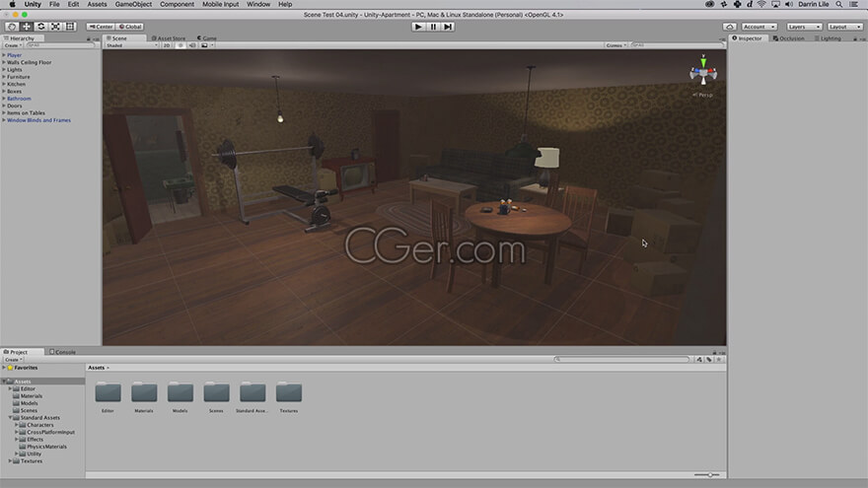Open the Models folder icon in Assets

[180, 391]
